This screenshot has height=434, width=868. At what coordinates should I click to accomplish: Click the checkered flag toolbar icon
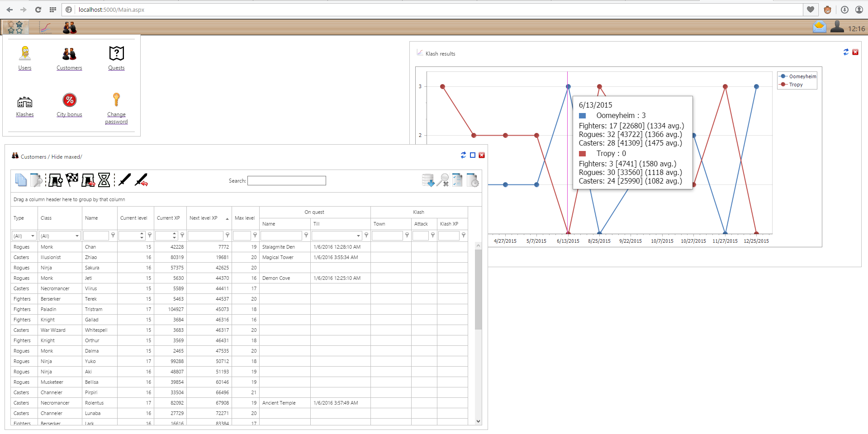(72, 179)
